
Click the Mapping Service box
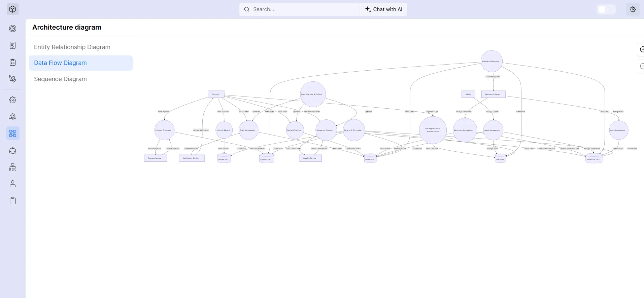pyautogui.click(x=310, y=158)
